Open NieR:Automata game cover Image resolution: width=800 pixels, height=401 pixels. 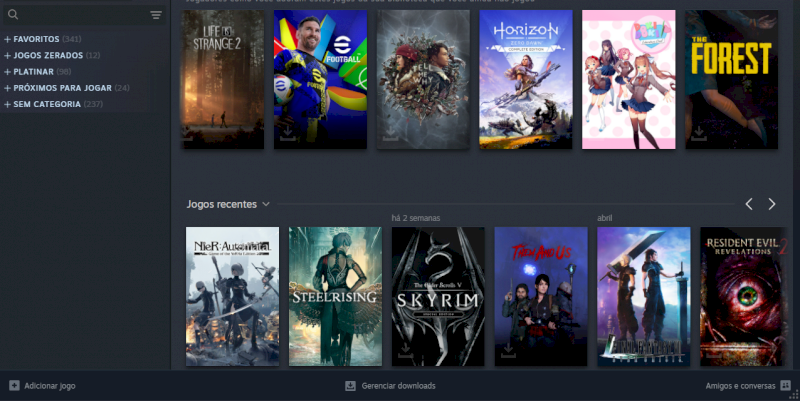232,296
